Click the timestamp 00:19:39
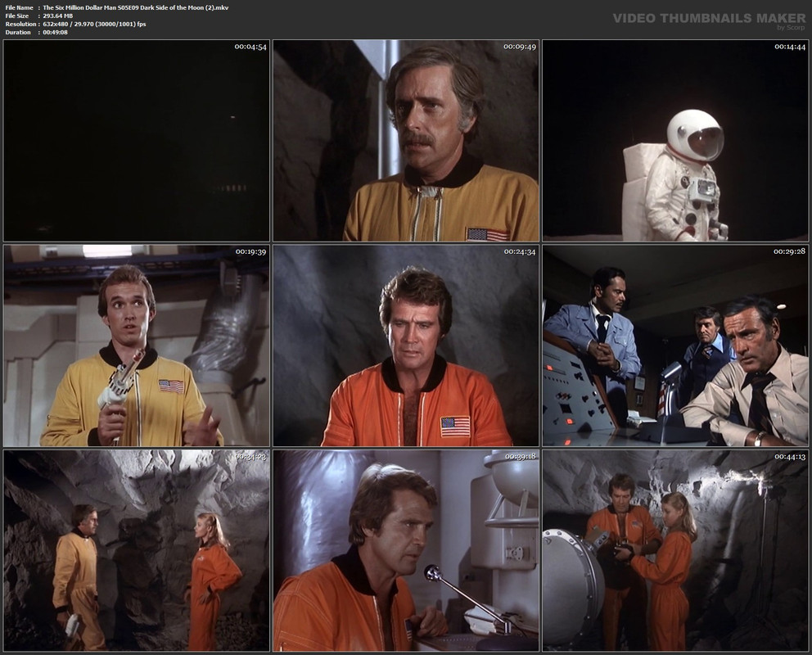 (x=250, y=251)
